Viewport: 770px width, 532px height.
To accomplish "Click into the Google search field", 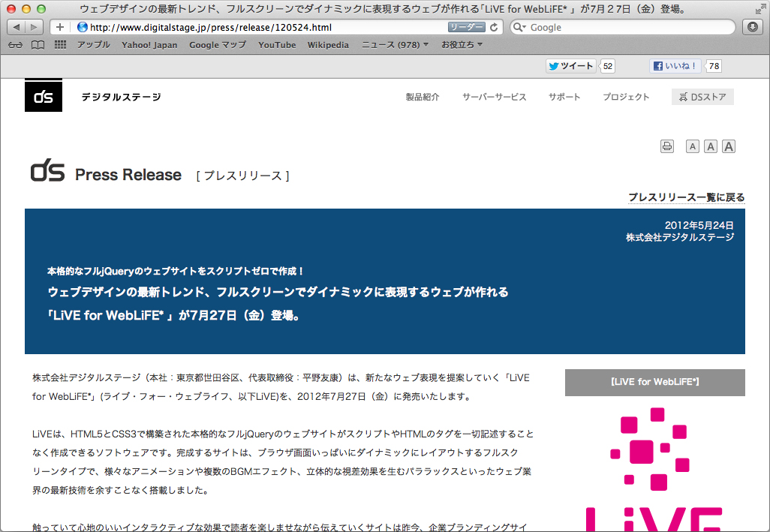I will coord(623,27).
